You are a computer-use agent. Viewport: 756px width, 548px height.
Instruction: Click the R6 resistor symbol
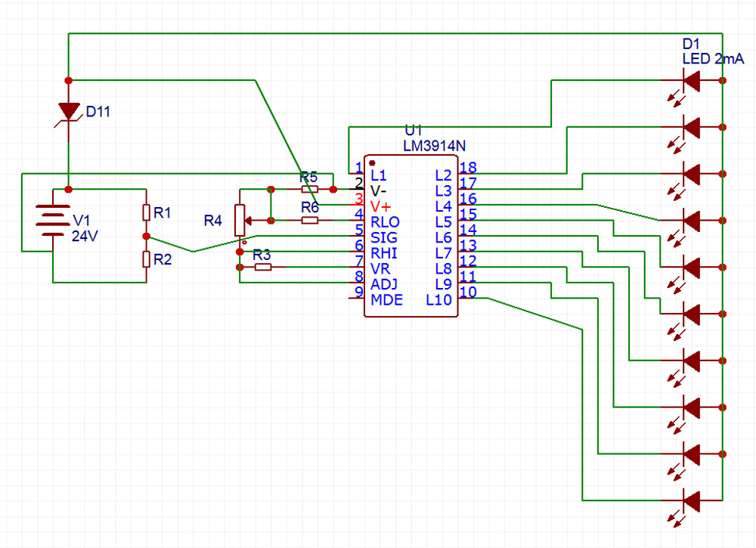pos(309,220)
